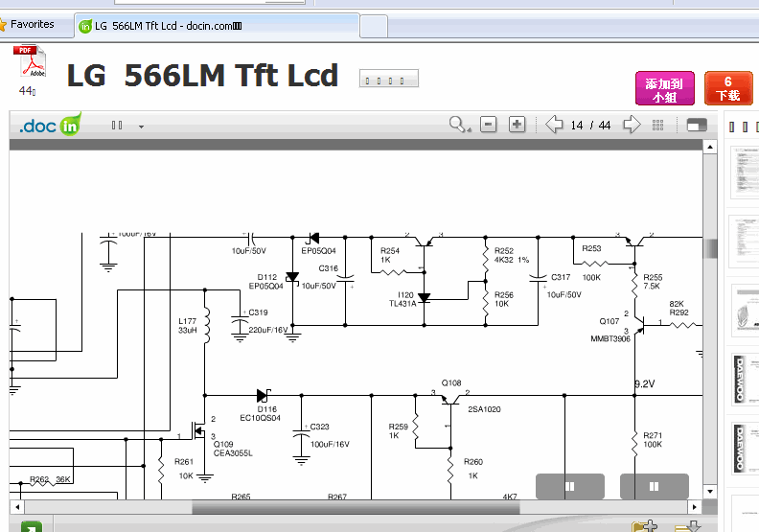The height and width of the screenshot is (532, 759).
Task: Click the TL431A component label
Action: click(x=402, y=304)
